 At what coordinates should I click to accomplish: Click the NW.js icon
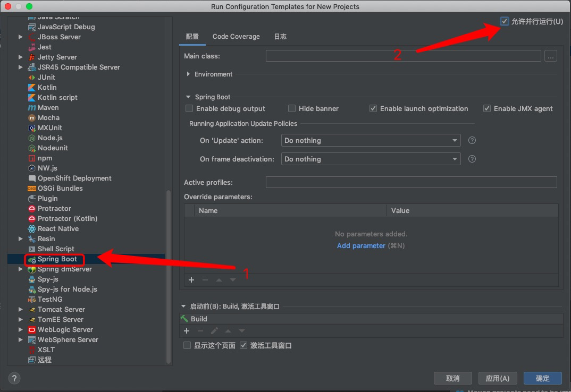[x=32, y=168]
